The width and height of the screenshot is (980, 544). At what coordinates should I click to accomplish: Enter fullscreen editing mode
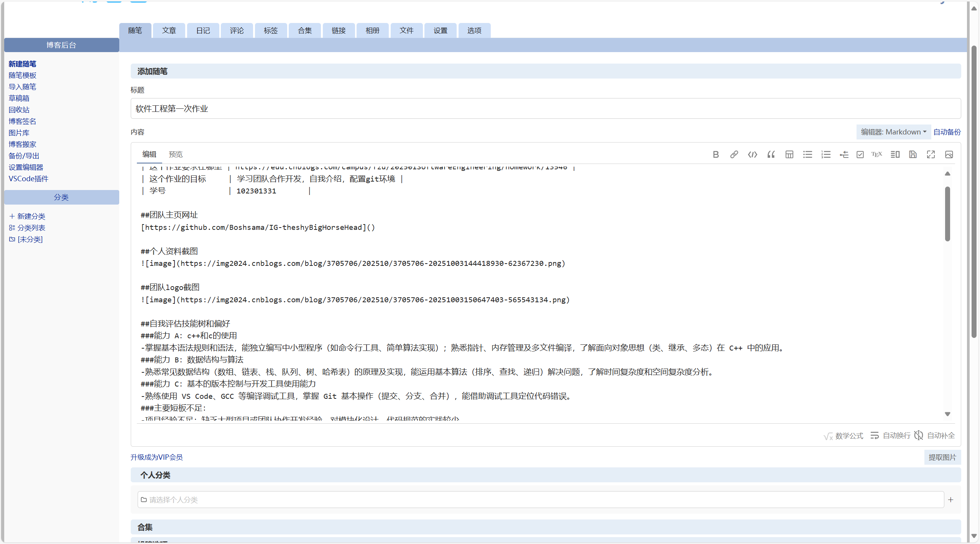(x=931, y=154)
